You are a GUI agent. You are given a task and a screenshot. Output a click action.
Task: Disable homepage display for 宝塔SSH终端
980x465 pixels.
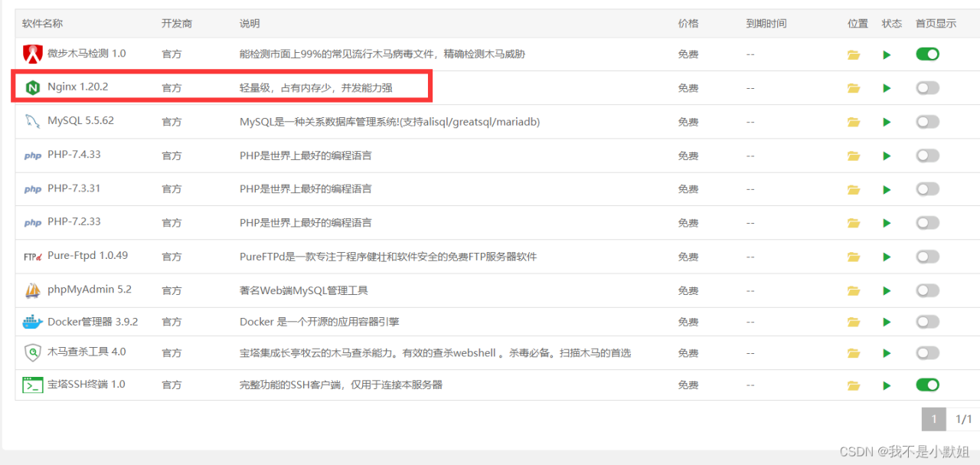pos(927,385)
